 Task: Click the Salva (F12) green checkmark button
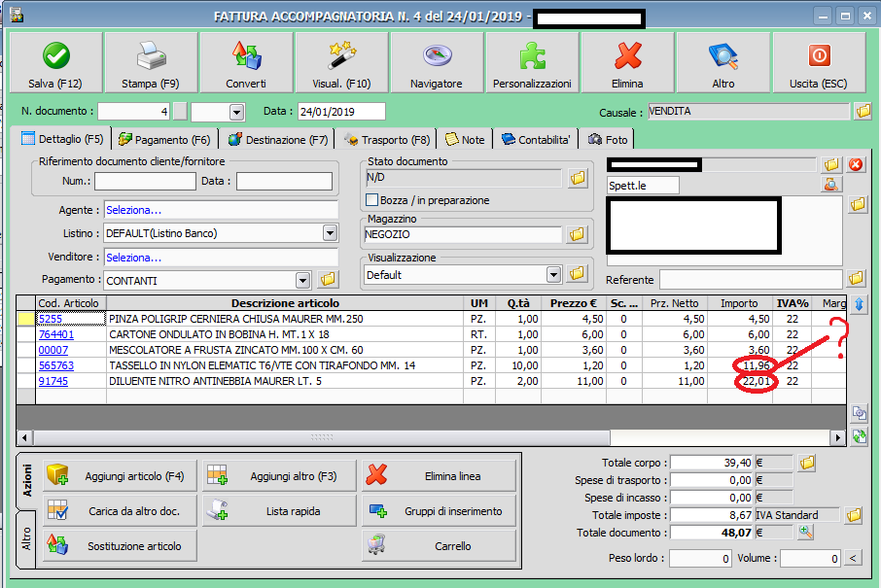pyautogui.click(x=55, y=63)
